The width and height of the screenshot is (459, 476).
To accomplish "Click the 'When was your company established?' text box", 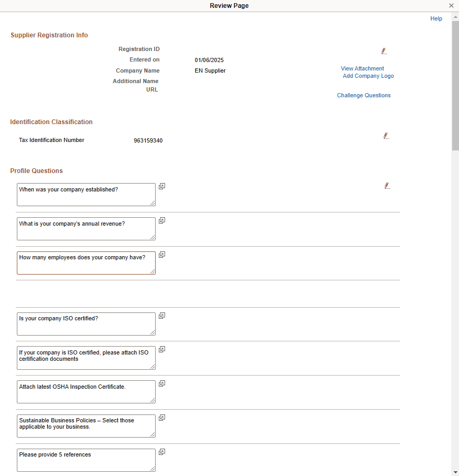I will click(86, 195).
